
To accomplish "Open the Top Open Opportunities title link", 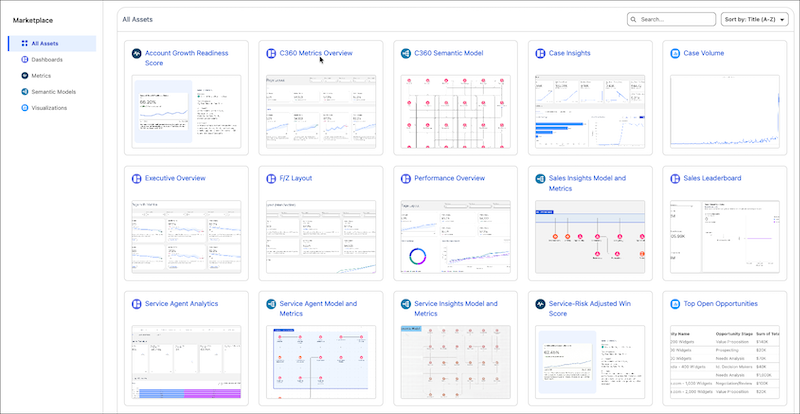I will coord(720,303).
